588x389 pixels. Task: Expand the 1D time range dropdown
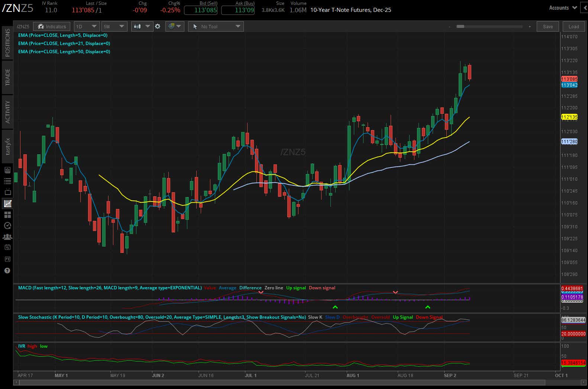pos(86,26)
